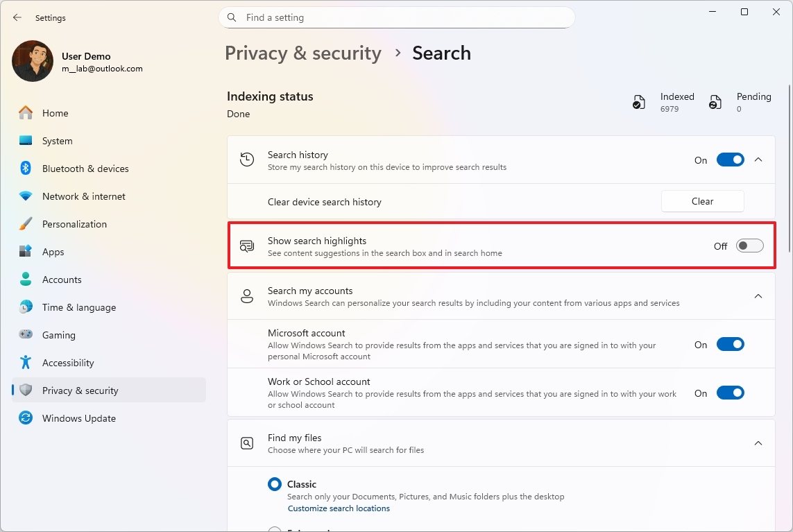Select the Bluetooth & devices icon
The width and height of the screenshot is (793, 532).
[x=26, y=168]
